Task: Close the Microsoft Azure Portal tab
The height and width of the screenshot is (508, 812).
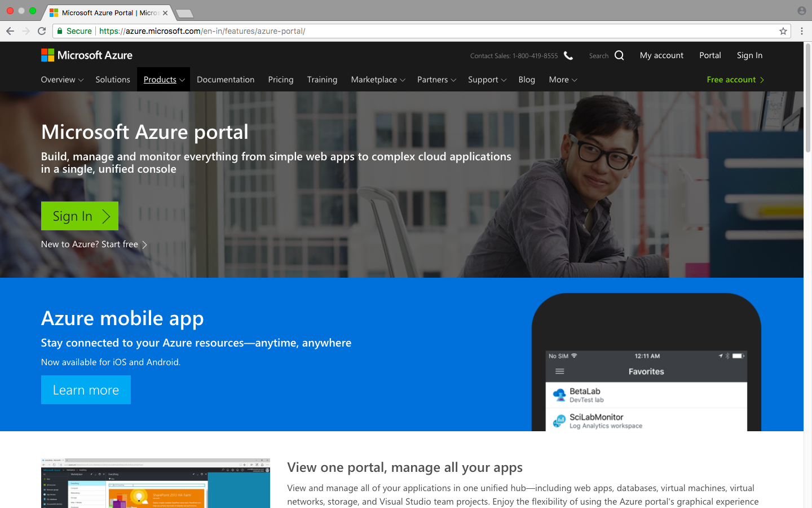Action: [165, 12]
